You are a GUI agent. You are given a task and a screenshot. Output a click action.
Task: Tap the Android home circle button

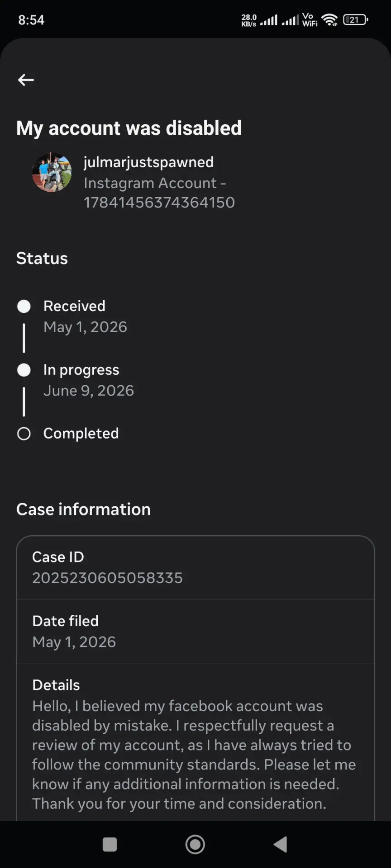pos(195,844)
